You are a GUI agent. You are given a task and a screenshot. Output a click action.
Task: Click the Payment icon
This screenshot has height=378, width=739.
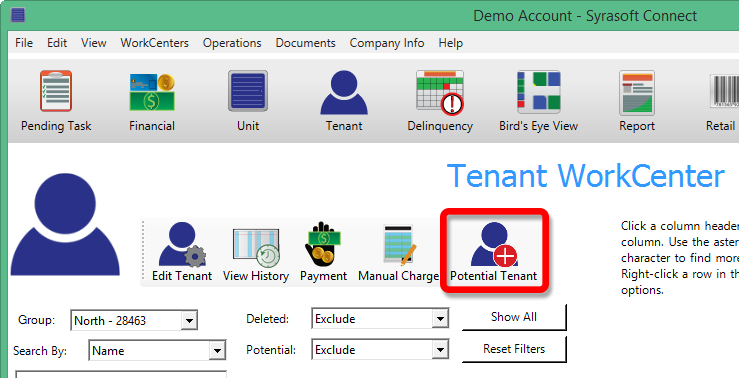point(323,244)
